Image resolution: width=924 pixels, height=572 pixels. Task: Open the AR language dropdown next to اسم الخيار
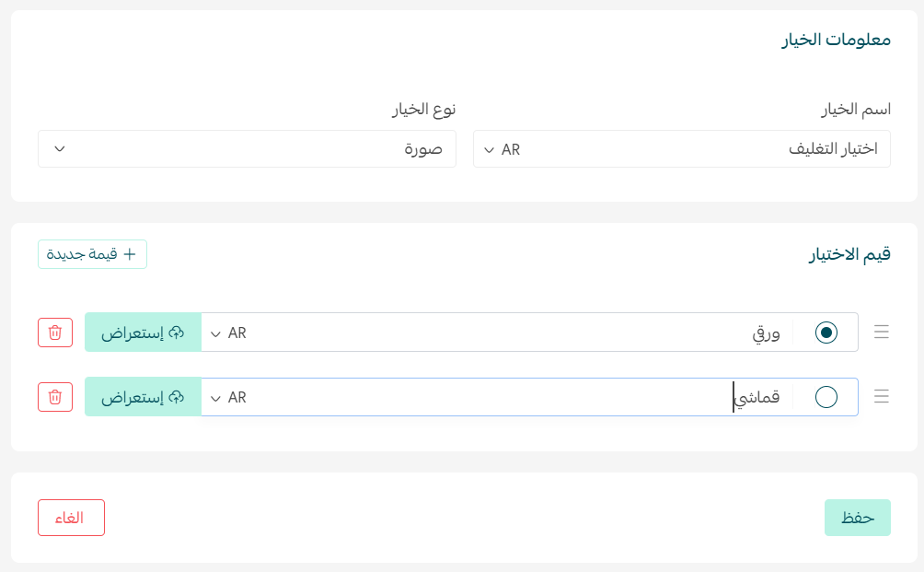tap(502, 148)
